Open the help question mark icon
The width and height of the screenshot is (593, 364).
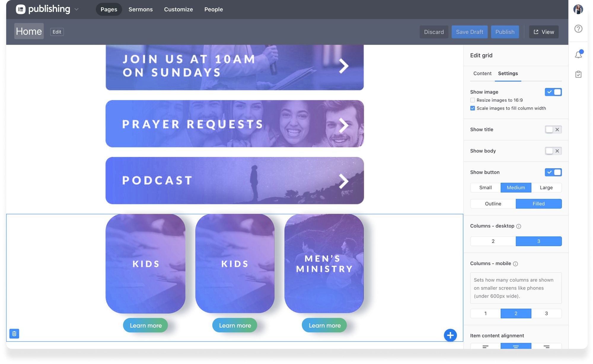[578, 29]
